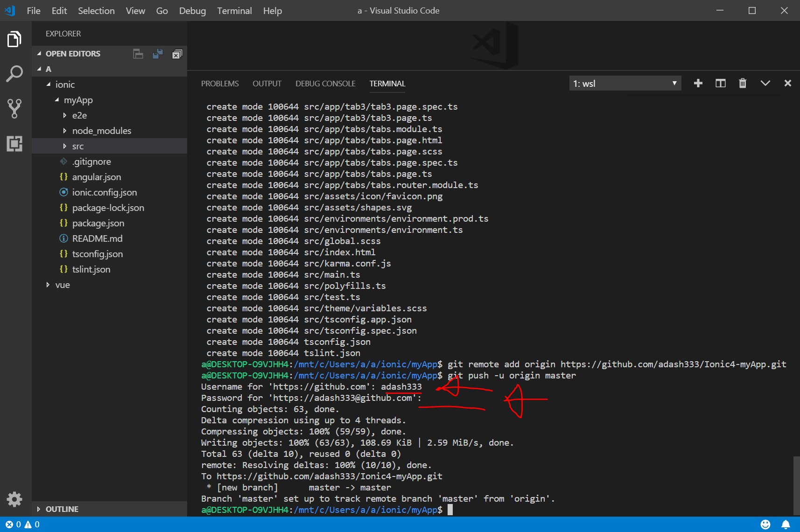Open package.json file in explorer

pos(98,223)
